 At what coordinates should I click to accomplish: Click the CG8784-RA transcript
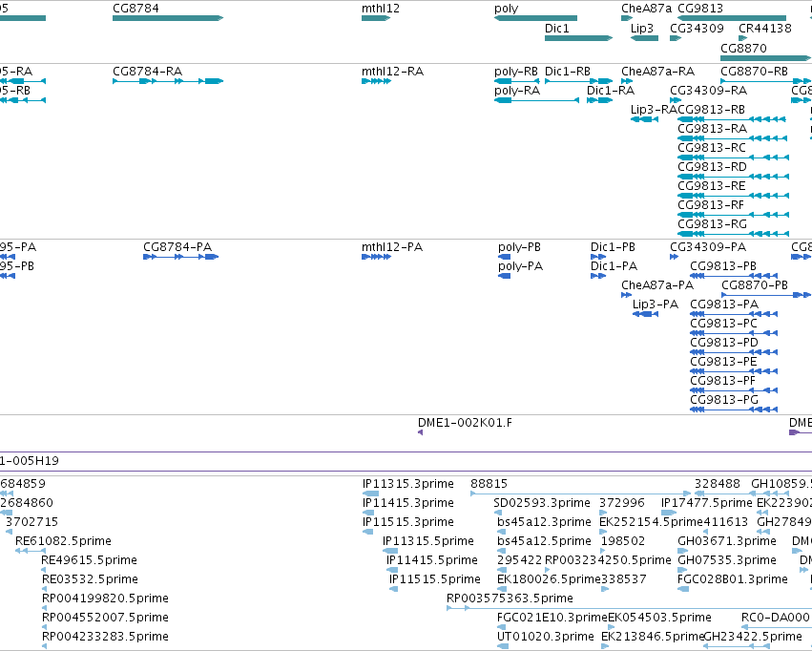tap(168, 81)
